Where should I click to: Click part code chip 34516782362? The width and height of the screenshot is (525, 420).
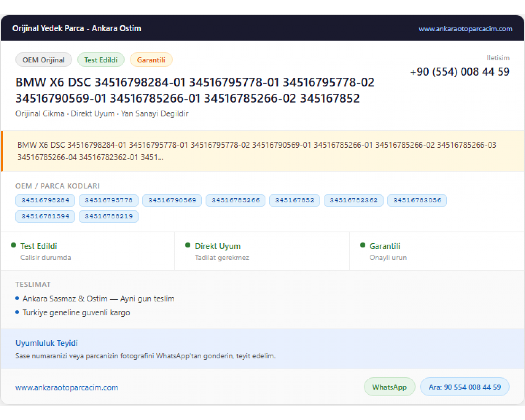coord(353,201)
